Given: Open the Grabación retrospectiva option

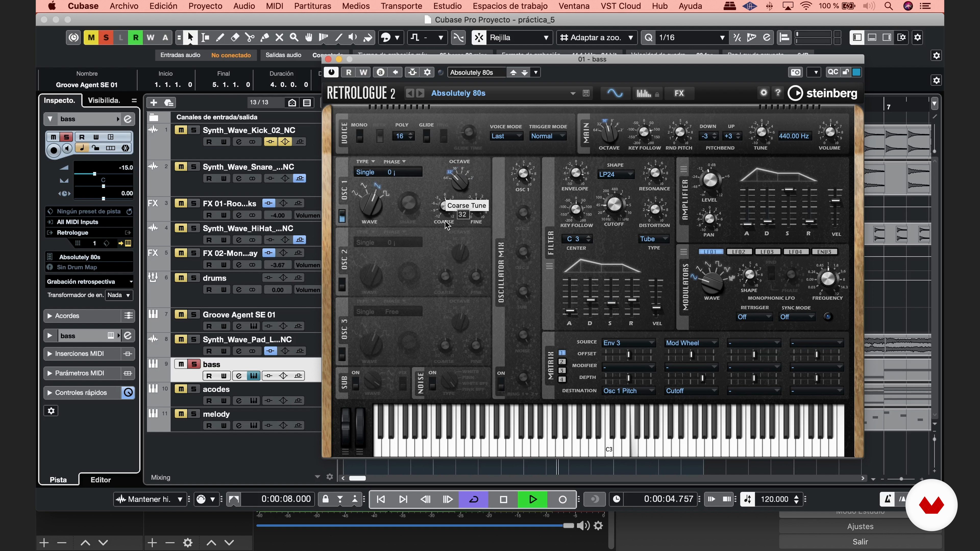Looking at the screenshot, I should point(89,282).
